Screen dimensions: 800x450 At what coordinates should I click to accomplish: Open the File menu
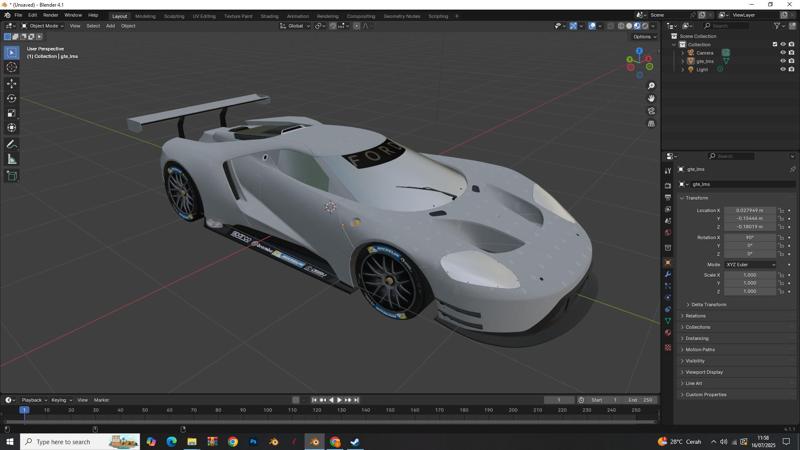tap(18, 15)
